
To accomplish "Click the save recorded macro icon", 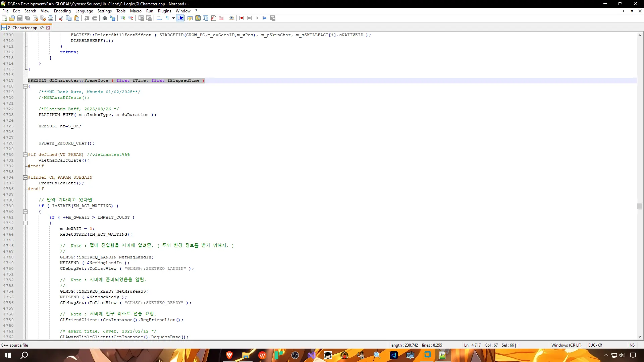I will pyautogui.click(x=273, y=18).
